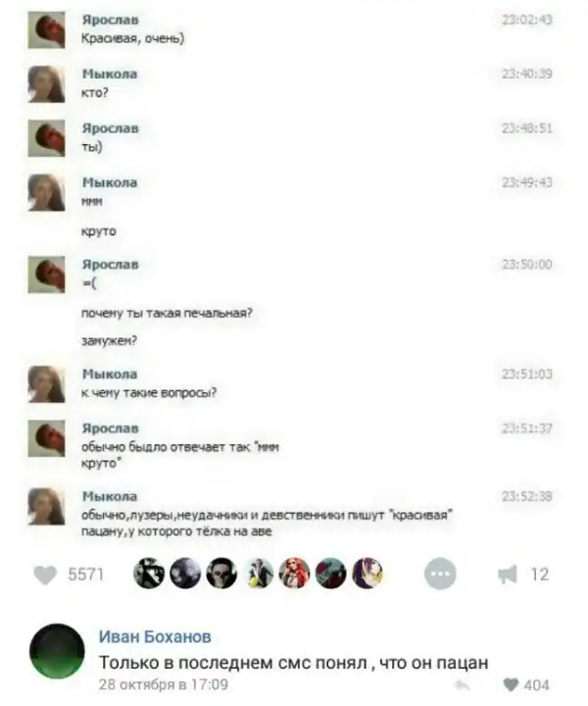The width and height of the screenshot is (588, 706).
Task: Click Иван Боханов's dark green avatar
Action: 57,651
